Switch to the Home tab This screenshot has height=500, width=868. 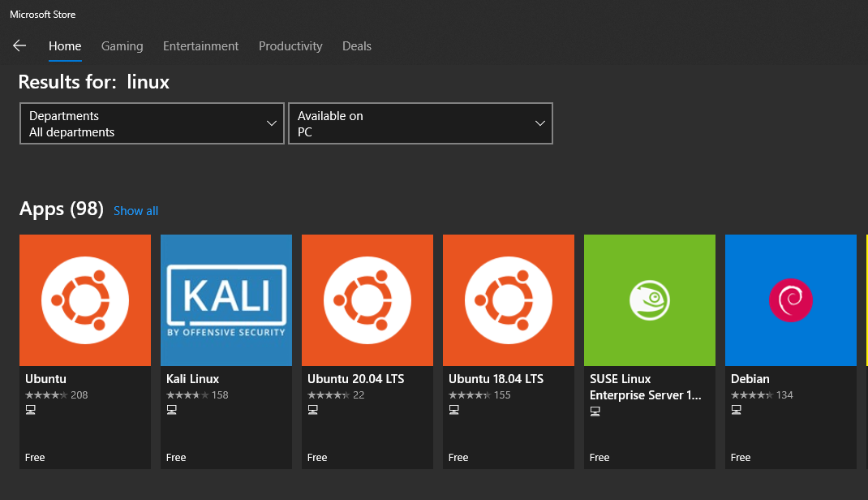(65, 46)
